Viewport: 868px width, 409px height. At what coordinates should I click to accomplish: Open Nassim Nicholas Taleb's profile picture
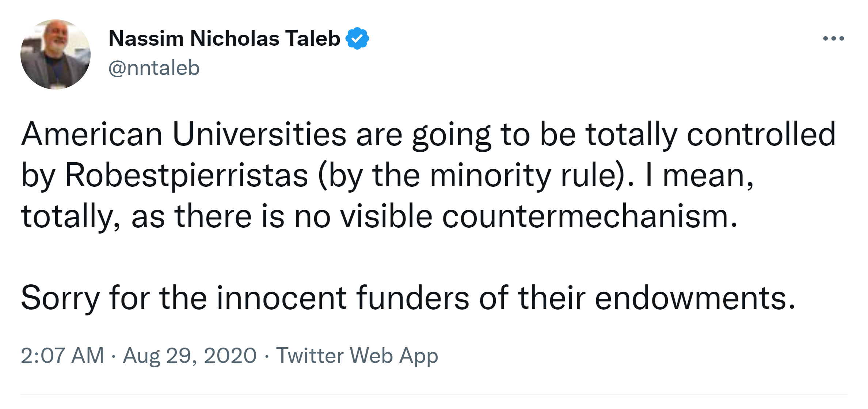(x=56, y=54)
